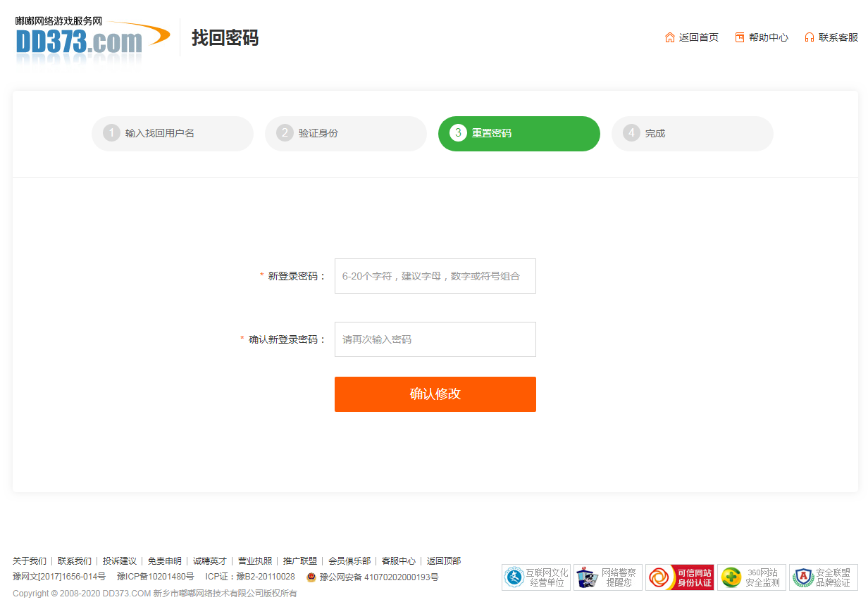Select step 3 重置密码
Viewport: 868px width, 614px height.
[519, 134]
